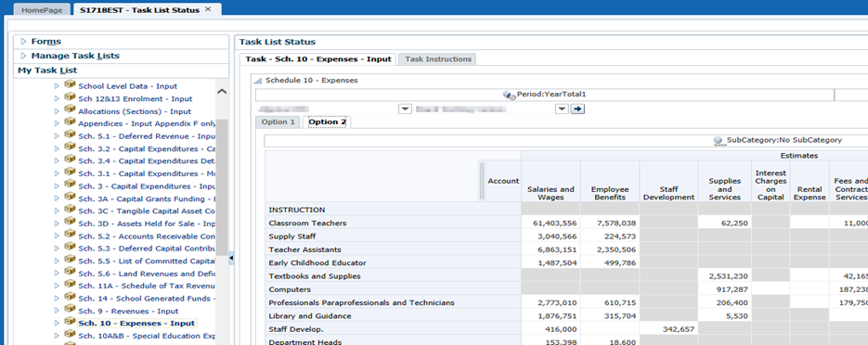The image size is (868, 345).
Task: Open Sch. 5.6 - Land Revenues task
Action: click(147, 274)
